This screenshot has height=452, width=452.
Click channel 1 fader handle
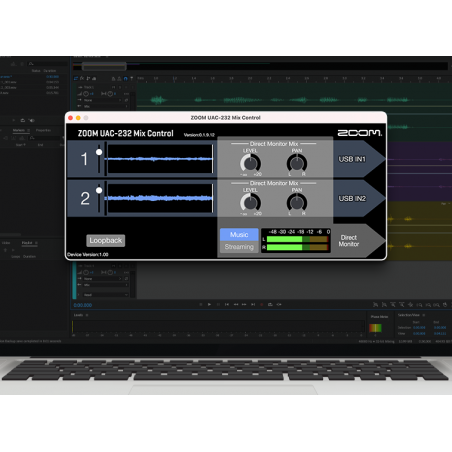click(x=99, y=152)
